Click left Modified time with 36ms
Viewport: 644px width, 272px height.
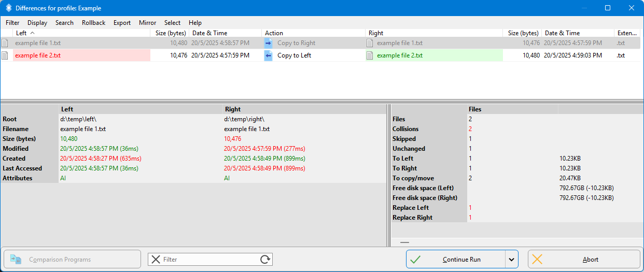tap(98, 149)
